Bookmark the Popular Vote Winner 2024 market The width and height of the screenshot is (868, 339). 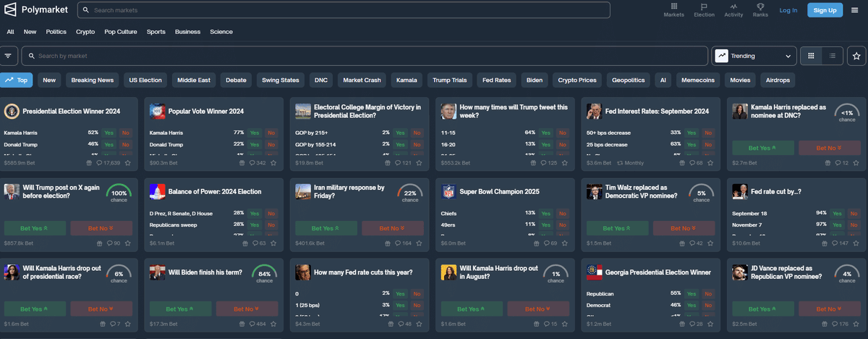(x=273, y=163)
